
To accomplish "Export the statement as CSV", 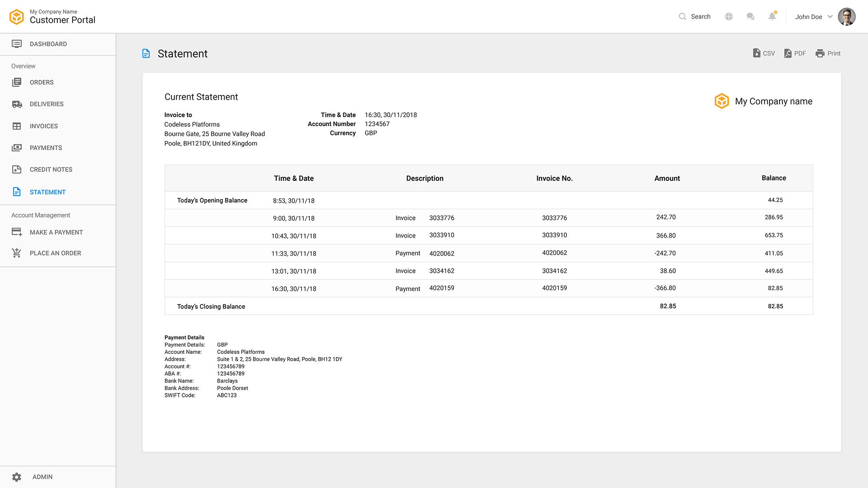I will coord(764,53).
